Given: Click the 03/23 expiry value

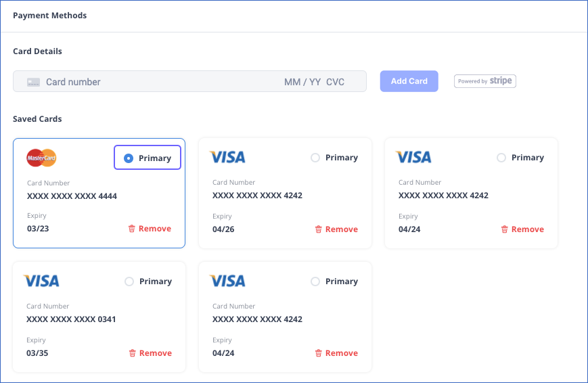Looking at the screenshot, I should pos(38,229).
